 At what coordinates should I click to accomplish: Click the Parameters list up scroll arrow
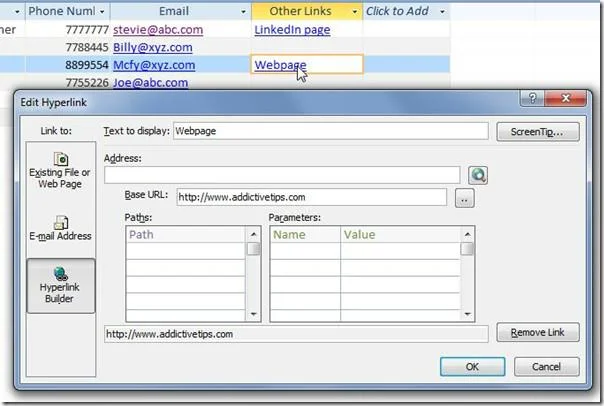[467, 234]
